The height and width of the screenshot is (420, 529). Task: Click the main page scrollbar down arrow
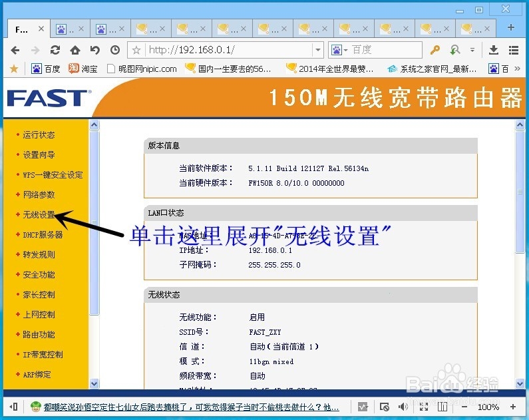pyautogui.click(x=520, y=383)
